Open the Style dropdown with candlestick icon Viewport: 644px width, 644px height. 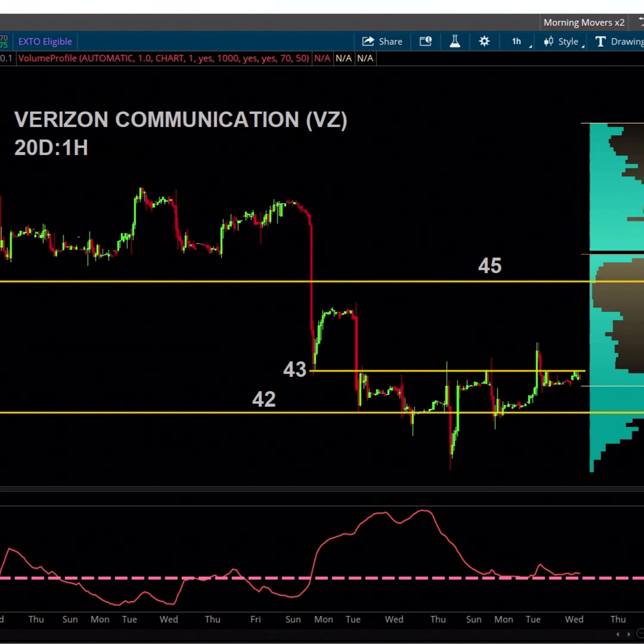(564, 42)
